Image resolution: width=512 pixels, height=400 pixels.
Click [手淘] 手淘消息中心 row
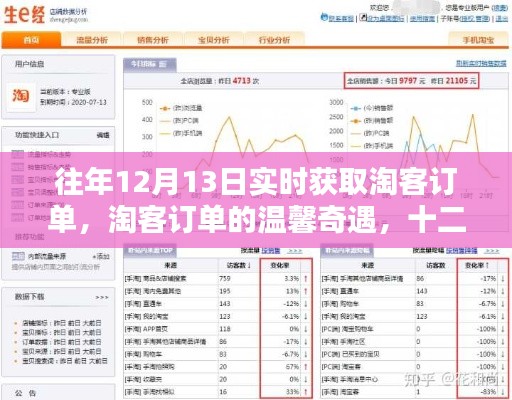(x=415, y=379)
